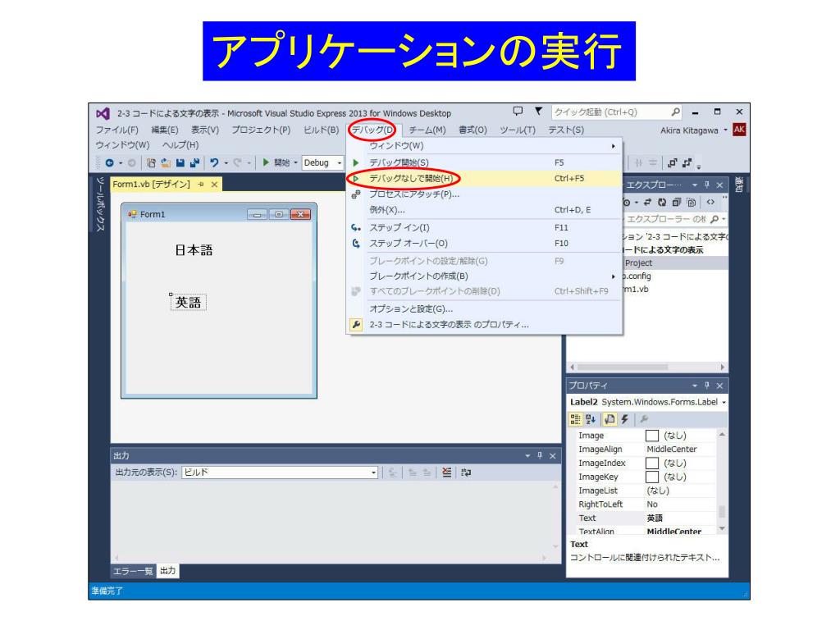This screenshot has width=840, height=630.
Task: Open the チーム(M) menu
Action: click(427, 130)
